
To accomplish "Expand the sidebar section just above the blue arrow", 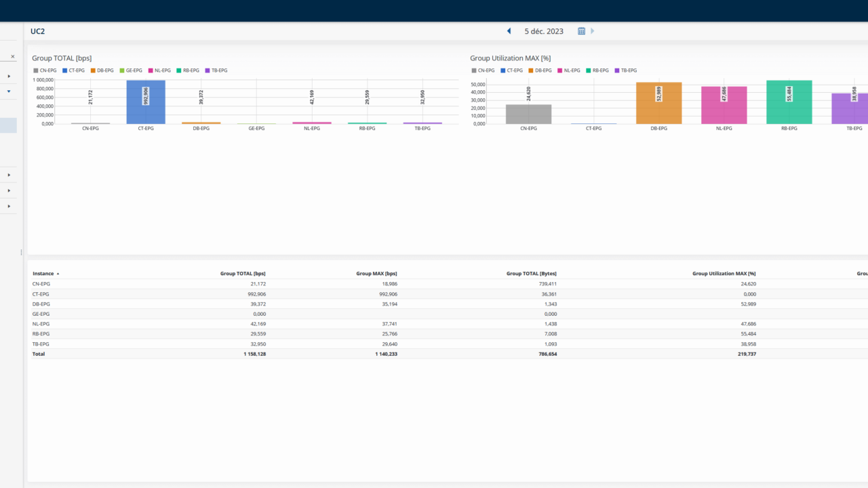I will (x=9, y=76).
